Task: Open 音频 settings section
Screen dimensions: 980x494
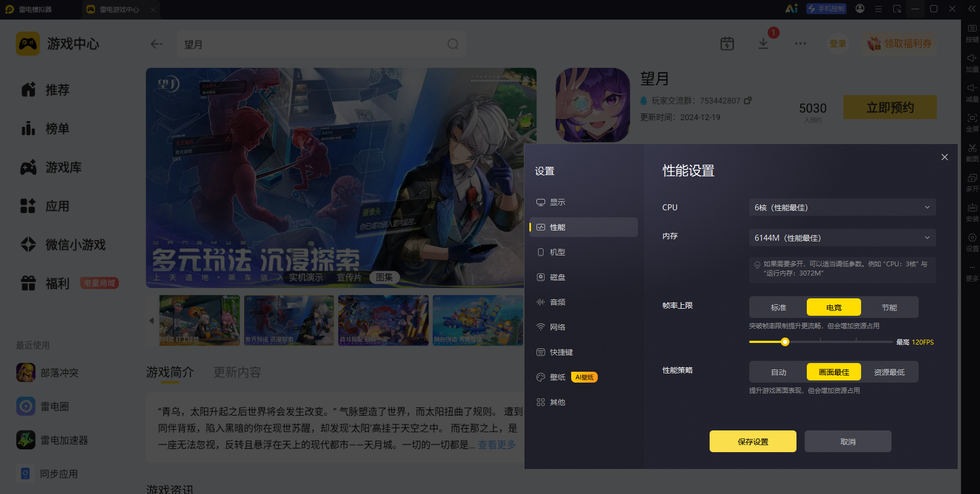Action: coord(583,302)
